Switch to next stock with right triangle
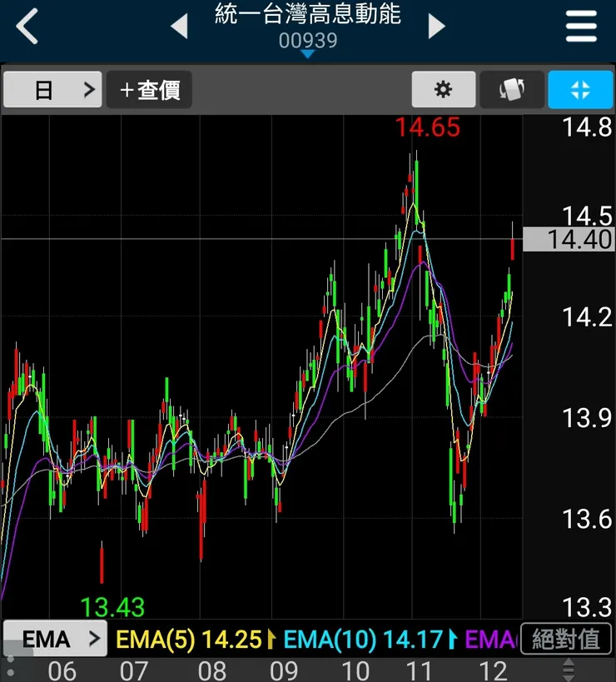Image resolution: width=616 pixels, height=682 pixels. 436,26
